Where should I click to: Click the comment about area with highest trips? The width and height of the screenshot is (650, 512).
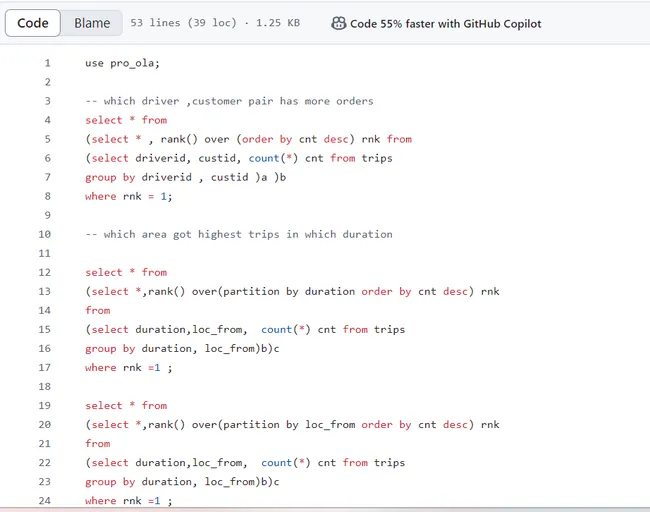tap(238, 234)
